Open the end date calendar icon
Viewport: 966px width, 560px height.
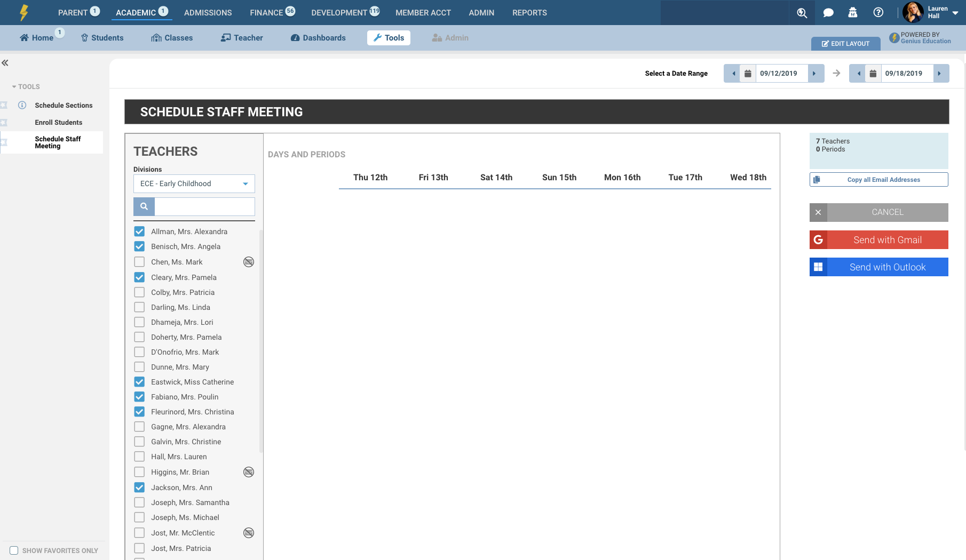tap(873, 74)
